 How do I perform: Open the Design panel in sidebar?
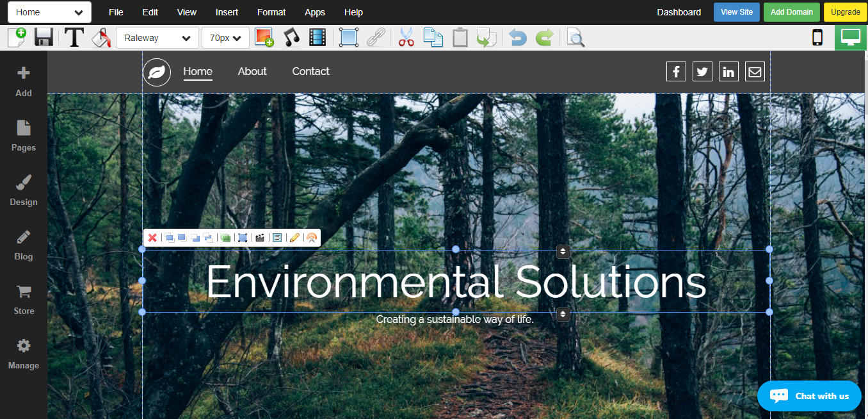(x=24, y=190)
